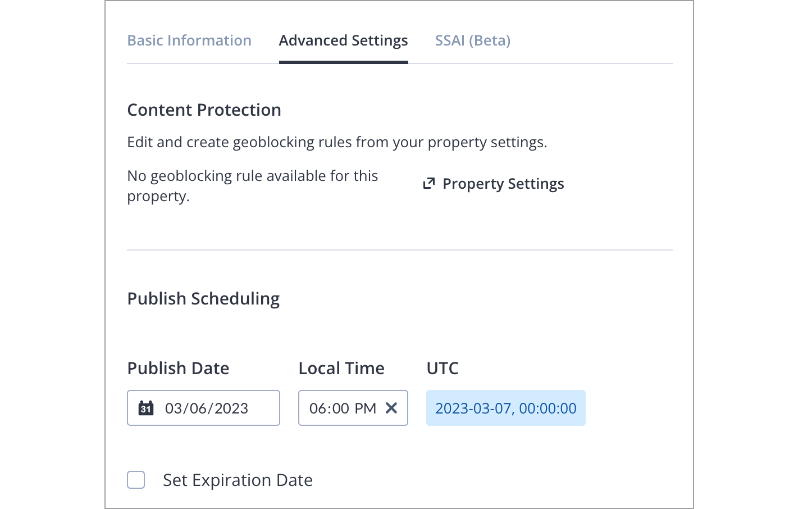Click the 06:00 PM local time field

[343, 408]
